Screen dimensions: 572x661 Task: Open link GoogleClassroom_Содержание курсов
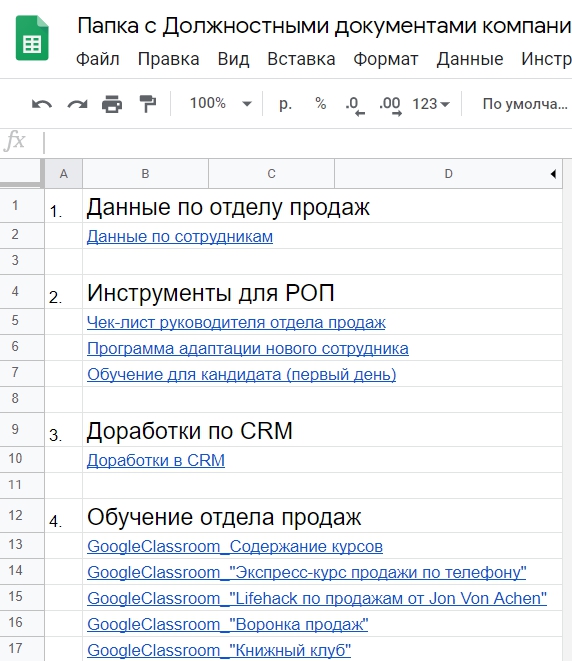[235, 547]
